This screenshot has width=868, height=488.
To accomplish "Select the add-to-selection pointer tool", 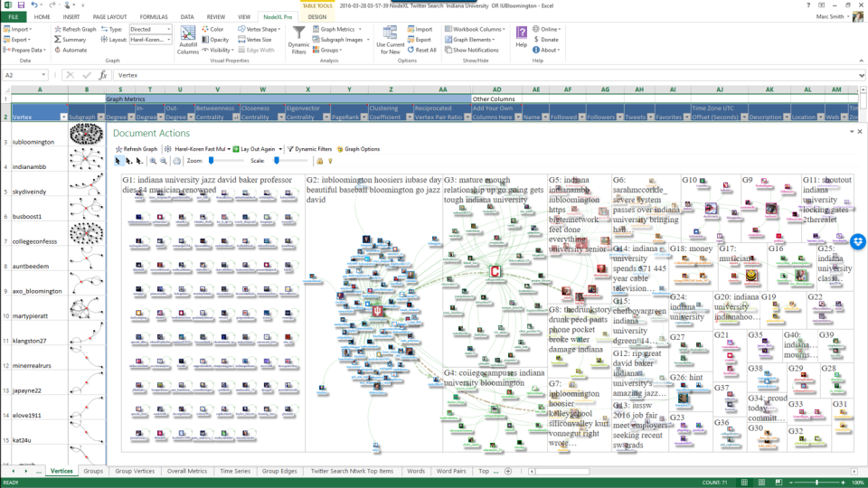I will [128, 161].
